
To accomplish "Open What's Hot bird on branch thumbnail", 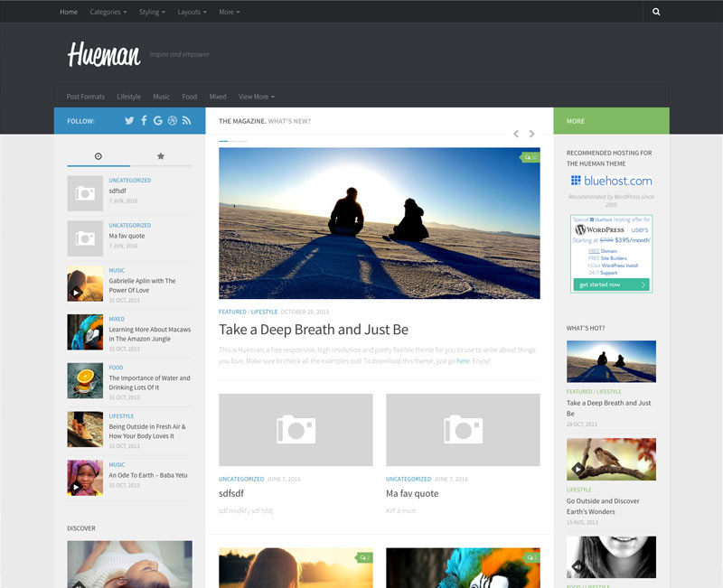I will (611, 460).
